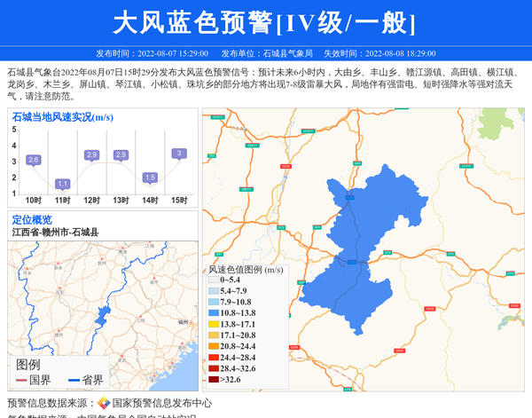Click the 24.4~28.4 legend color swatch
532x418 pixels.
coord(213,358)
